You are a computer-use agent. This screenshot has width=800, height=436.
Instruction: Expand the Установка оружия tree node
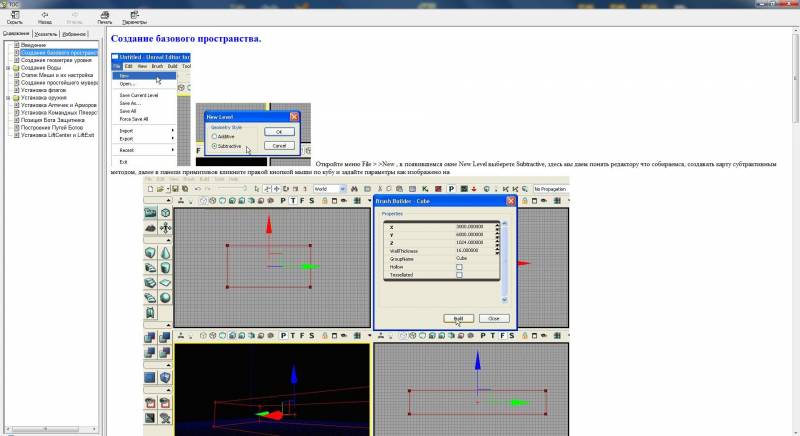tap(8, 98)
